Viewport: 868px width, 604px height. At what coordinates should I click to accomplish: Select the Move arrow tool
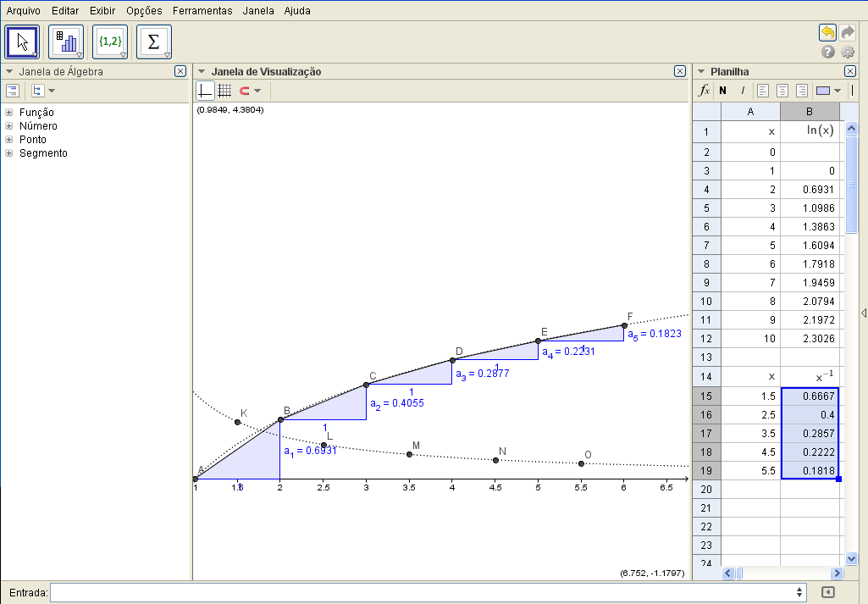click(22, 42)
